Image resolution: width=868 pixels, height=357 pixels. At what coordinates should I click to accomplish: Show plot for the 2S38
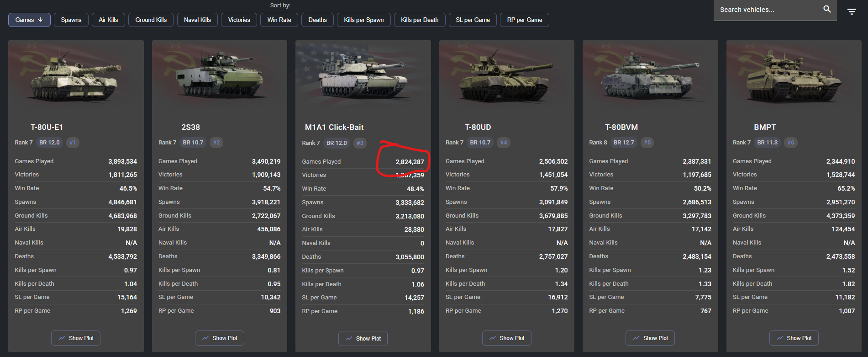pyautogui.click(x=220, y=338)
